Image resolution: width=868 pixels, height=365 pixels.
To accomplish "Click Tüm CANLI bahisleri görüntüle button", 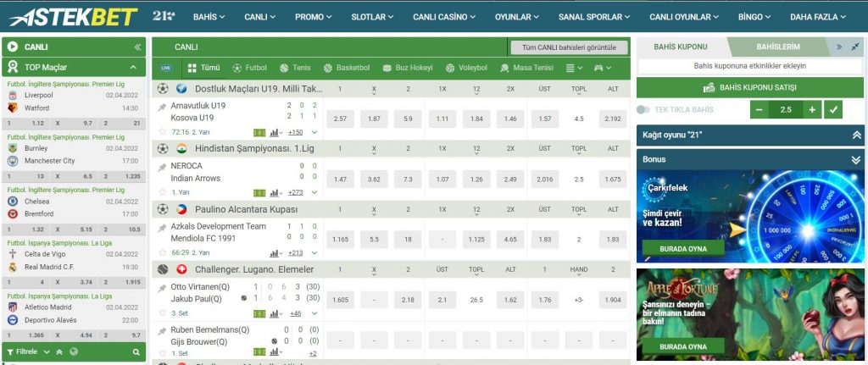I will (x=569, y=47).
